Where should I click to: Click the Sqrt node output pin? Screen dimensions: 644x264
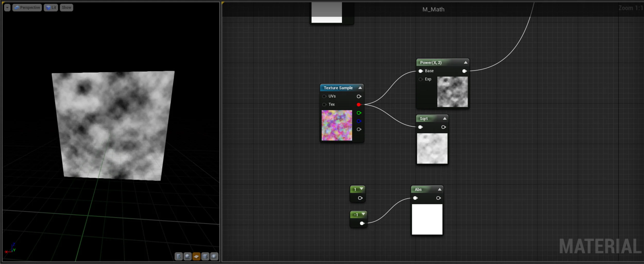click(x=444, y=127)
